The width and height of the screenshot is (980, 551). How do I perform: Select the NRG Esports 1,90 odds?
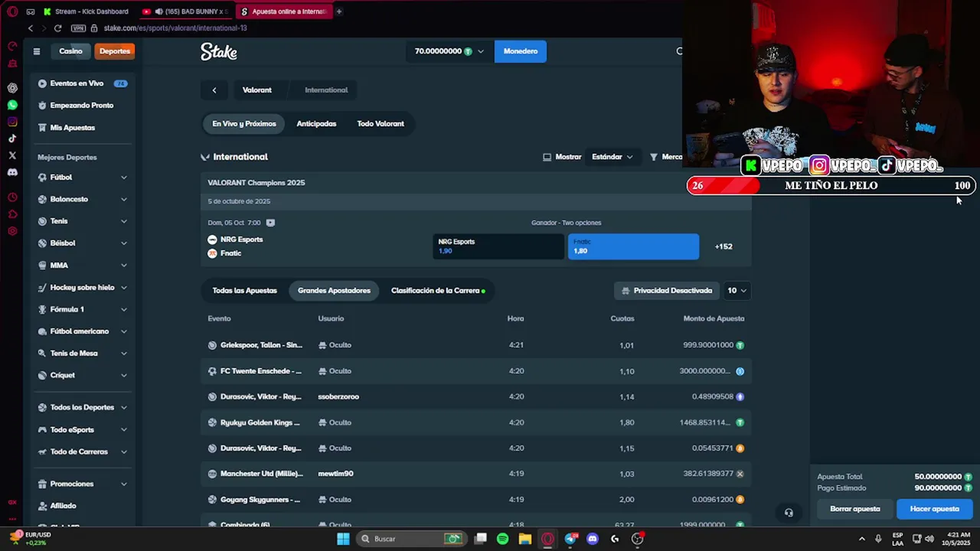[x=498, y=246]
